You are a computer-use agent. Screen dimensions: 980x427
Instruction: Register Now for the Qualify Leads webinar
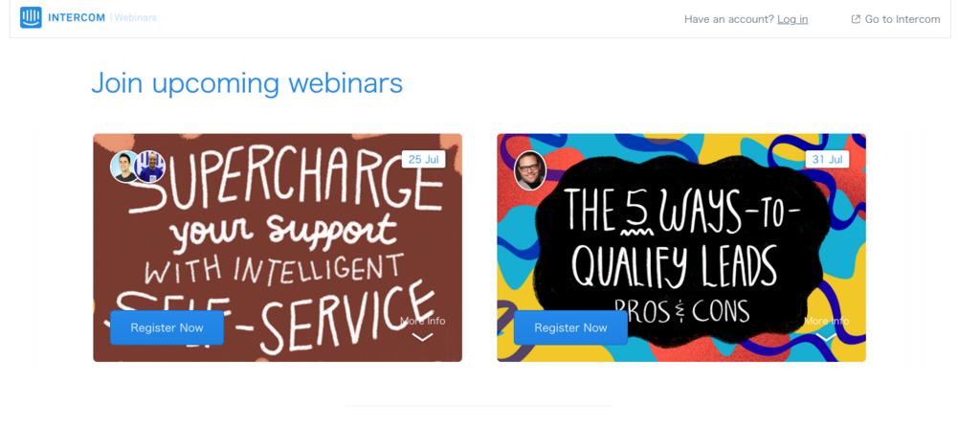(570, 327)
